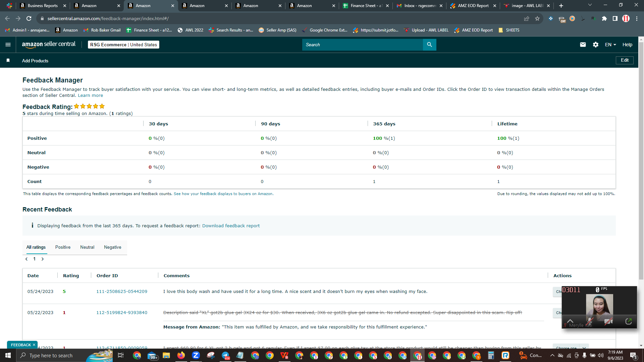644x362 pixels.
Task: Open Rob Baker Gmail bookmark
Action: click(102, 30)
